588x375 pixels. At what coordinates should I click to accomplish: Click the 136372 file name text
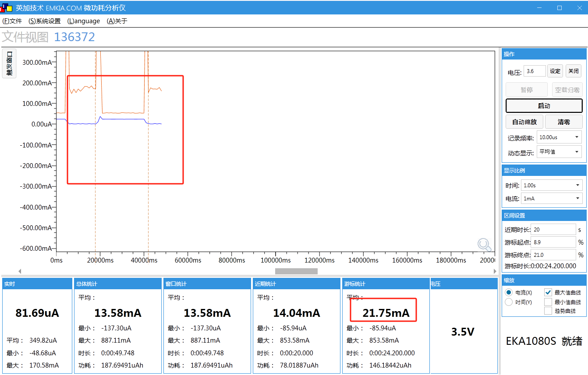pyautogui.click(x=74, y=37)
